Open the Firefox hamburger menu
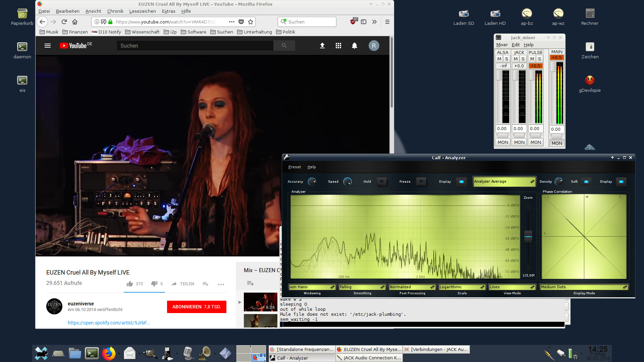The width and height of the screenshot is (644, 362). (387, 22)
